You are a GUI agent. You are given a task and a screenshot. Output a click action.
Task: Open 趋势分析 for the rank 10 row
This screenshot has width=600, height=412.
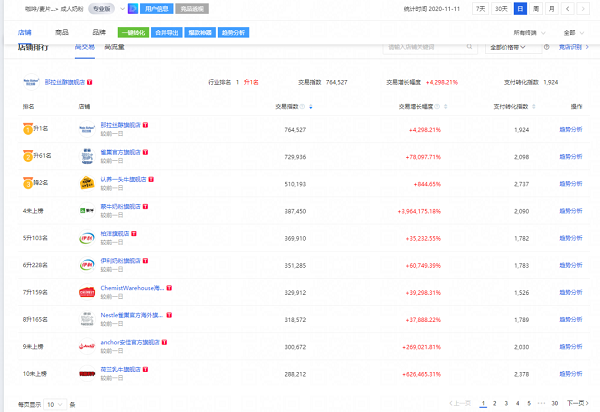coord(571,374)
